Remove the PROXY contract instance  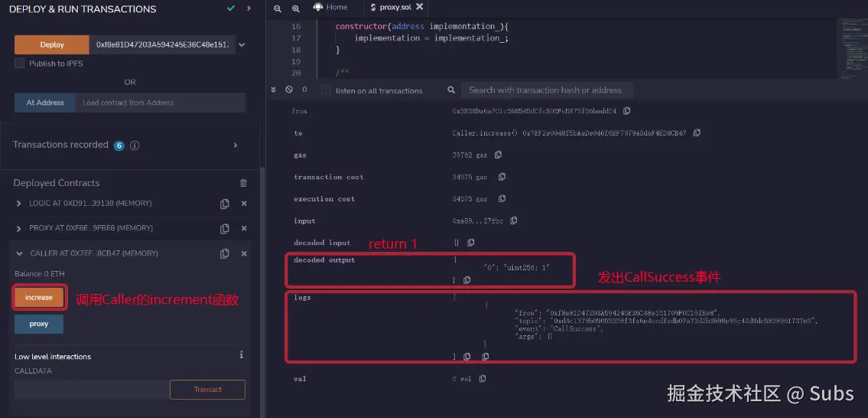click(243, 228)
